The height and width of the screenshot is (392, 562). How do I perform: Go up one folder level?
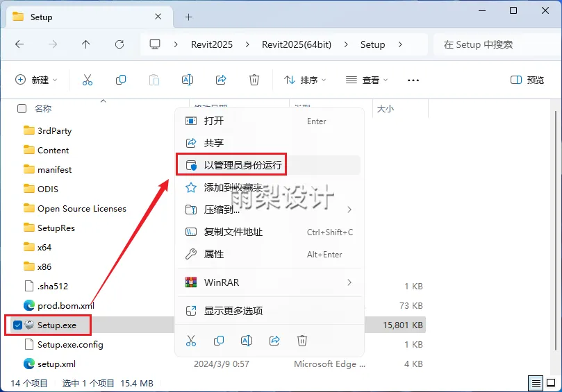[x=85, y=44]
